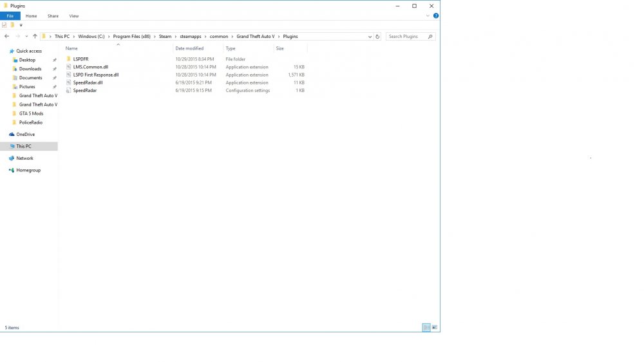Screen dimensions: 644x362
Task: Select the LMS.Common.dll file
Action: coord(90,67)
